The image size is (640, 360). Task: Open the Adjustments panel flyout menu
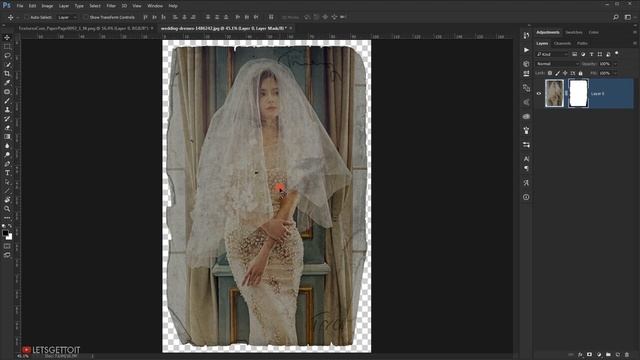pyautogui.click(x=635, y=32)
